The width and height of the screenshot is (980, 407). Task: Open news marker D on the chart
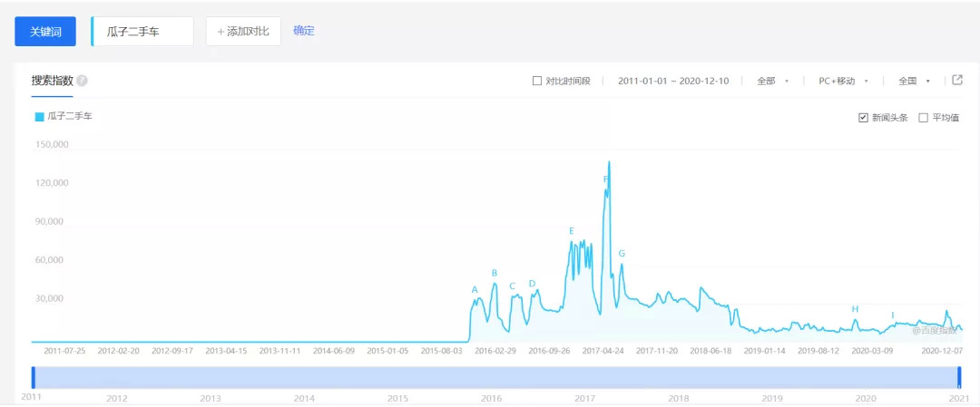(x=532, y=284)
